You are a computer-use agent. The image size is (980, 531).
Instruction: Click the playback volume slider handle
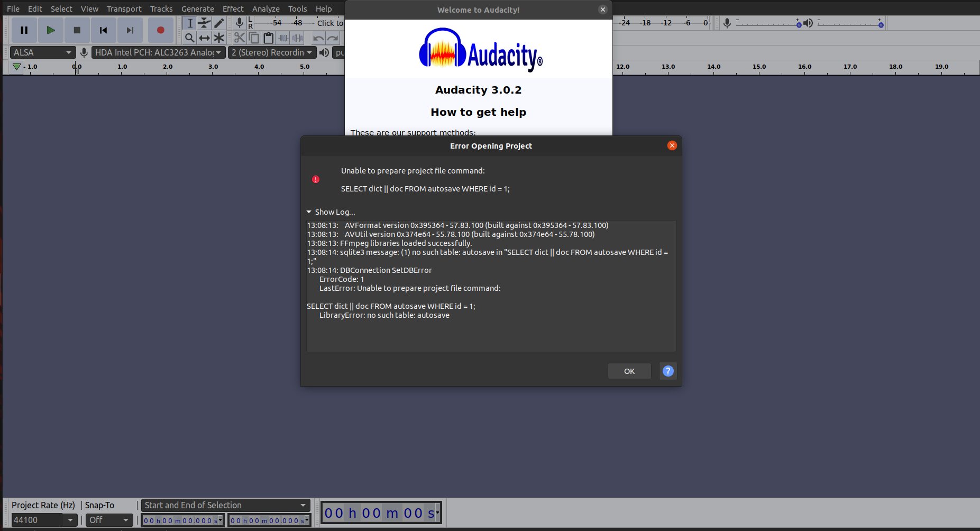click(x=881, y=24)
